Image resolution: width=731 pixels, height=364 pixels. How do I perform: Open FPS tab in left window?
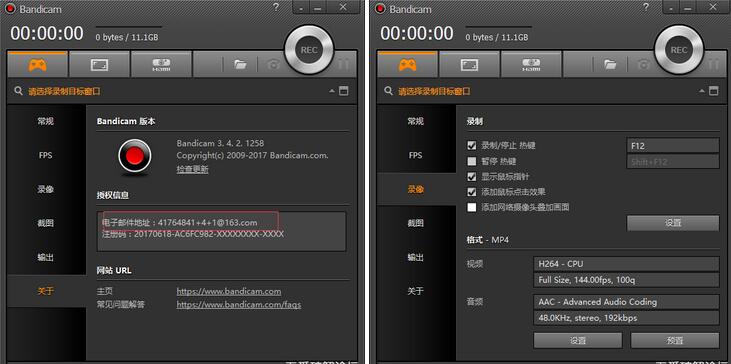point(46,155)
